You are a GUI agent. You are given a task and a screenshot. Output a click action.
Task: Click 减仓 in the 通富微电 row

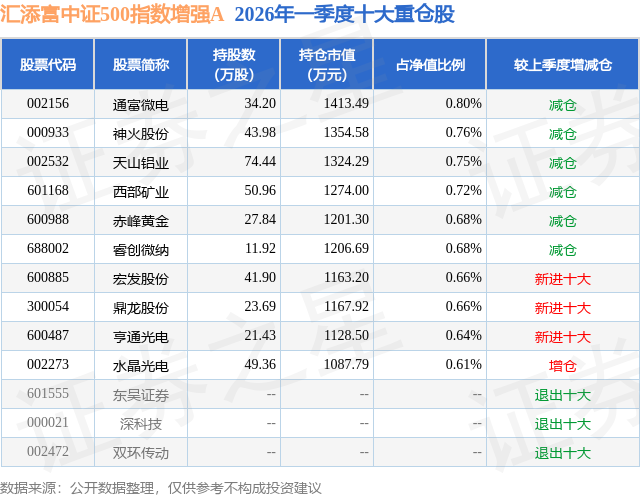563,105
